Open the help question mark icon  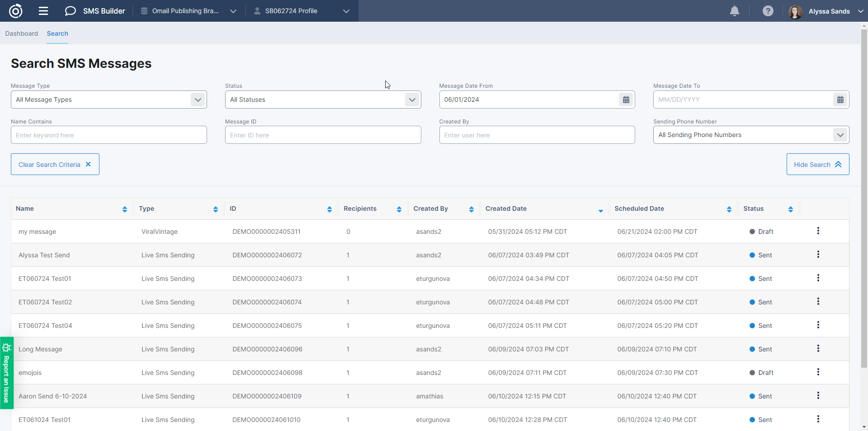(768, 11)
